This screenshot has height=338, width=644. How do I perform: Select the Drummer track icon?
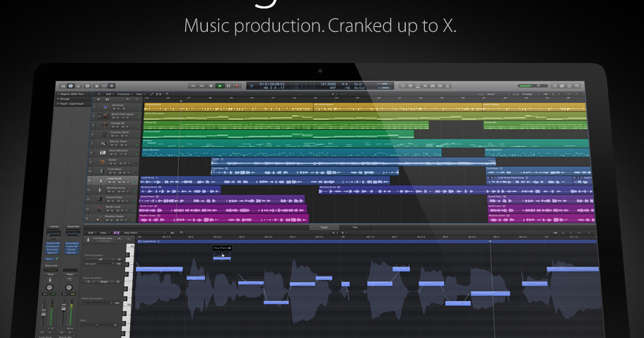pos(105,107)
